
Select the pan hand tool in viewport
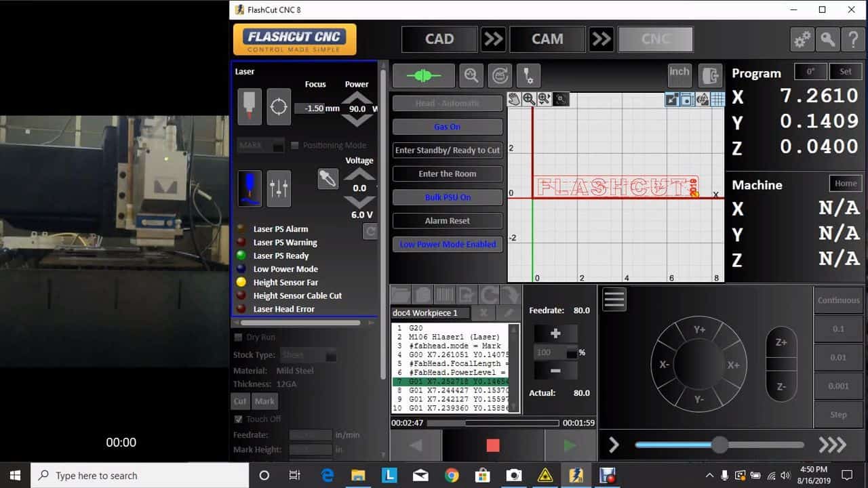(x=514, y=100)
